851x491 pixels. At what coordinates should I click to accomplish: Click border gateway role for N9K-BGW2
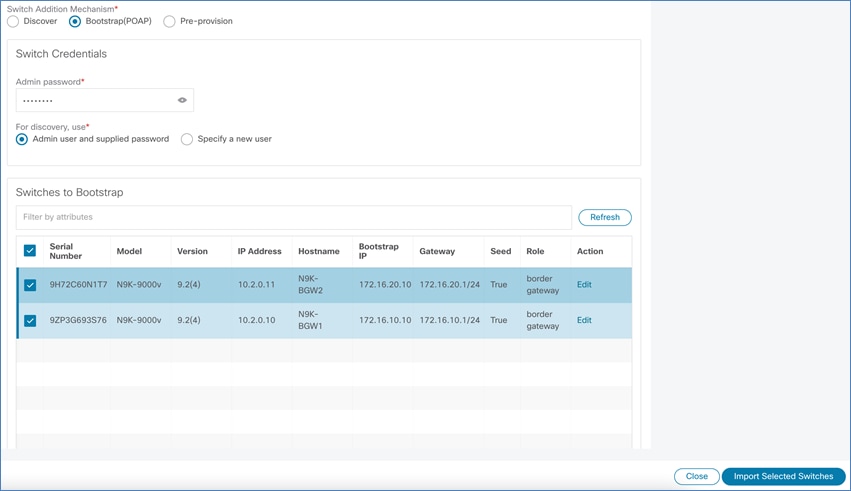click(542, 285)
